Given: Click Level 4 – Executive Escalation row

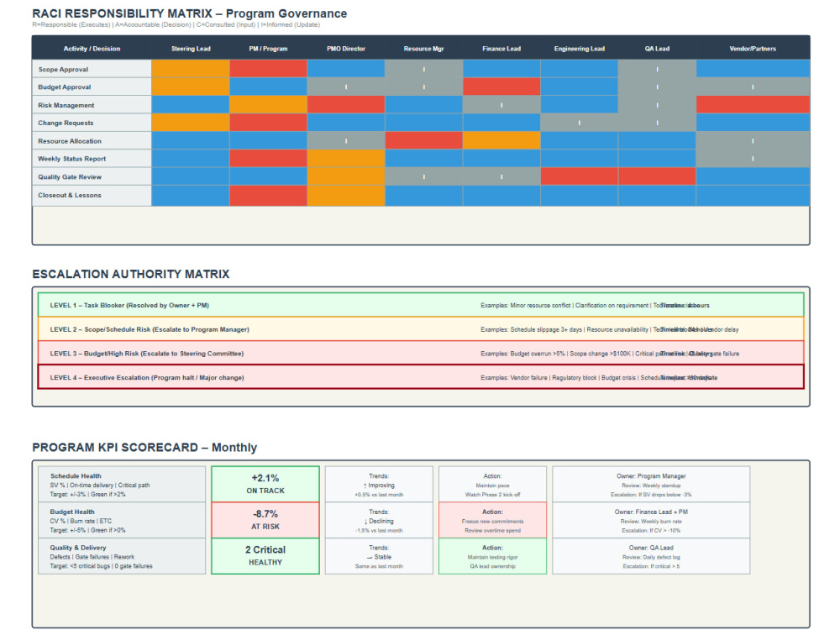Looking at the screenshot, I should [421, 377].
